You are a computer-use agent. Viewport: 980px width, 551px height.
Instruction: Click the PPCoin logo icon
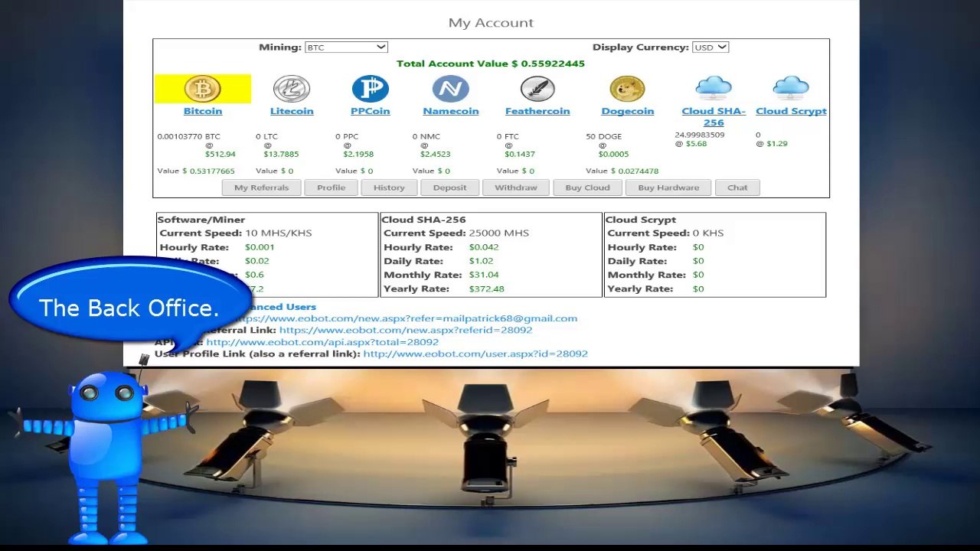pyautogui.click(x=371, y=89)
